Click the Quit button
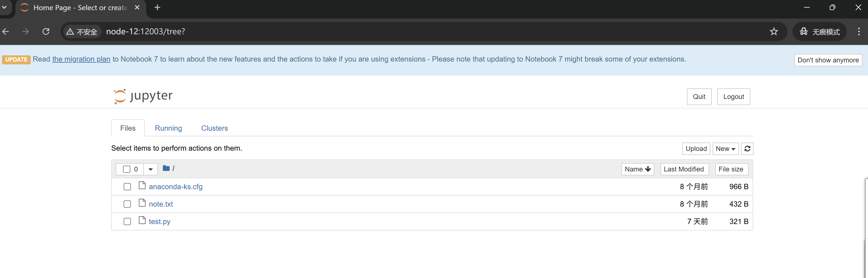Viewport: 868px width, 278px height. pyautogui.click(x=699, y=97)
